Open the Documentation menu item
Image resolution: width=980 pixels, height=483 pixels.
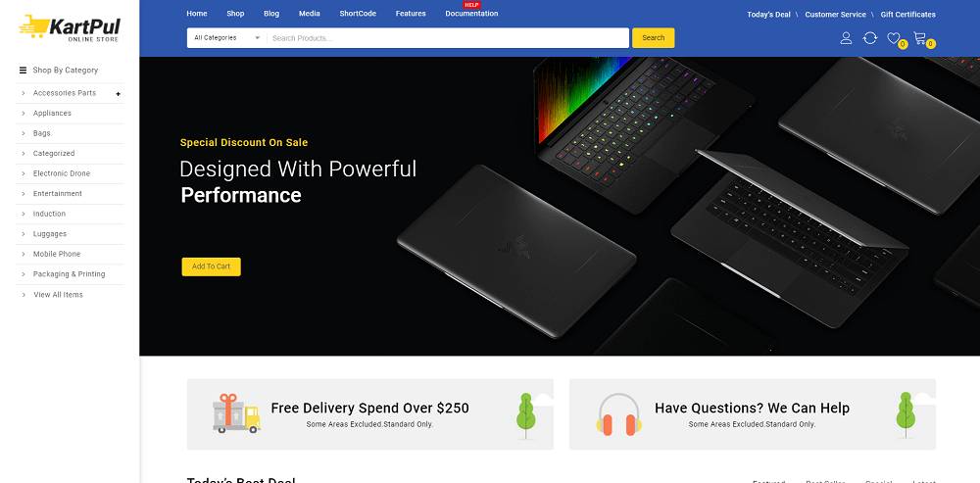(x=471, y=13)
